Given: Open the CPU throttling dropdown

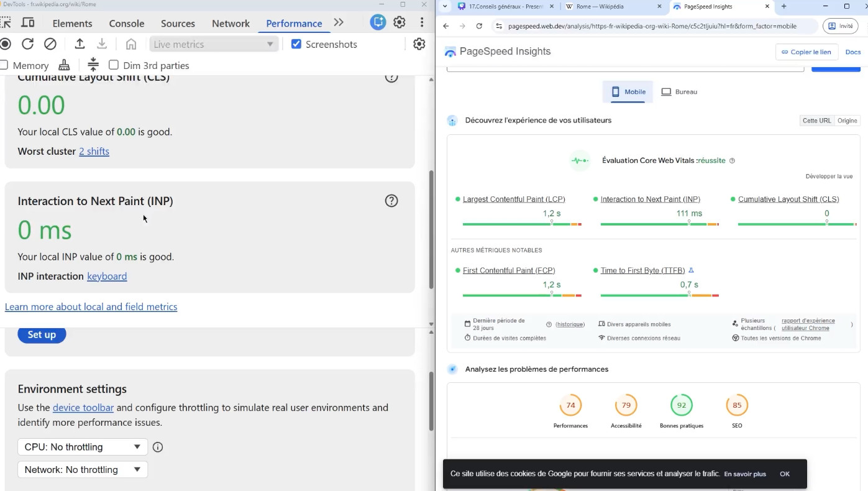Looking at the screenshot, I should 83,447.
